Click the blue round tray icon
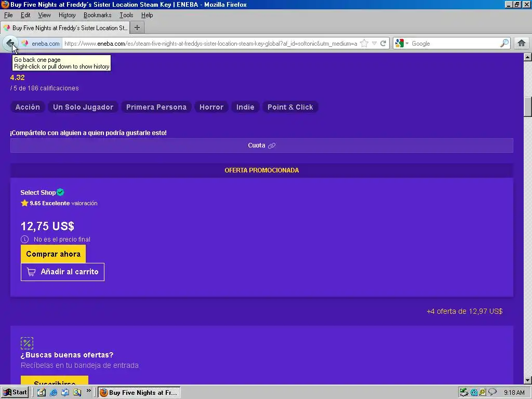Viewport: 532px width, 399px height. tap(474, 393)
